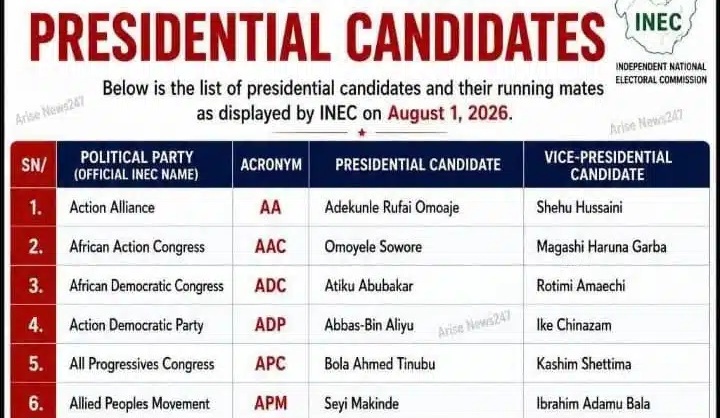Image resolution: width=720 pixels, height=418 pixels.
Task: Select the Presidential Candidate column header
Action: [x=416, y=164]
